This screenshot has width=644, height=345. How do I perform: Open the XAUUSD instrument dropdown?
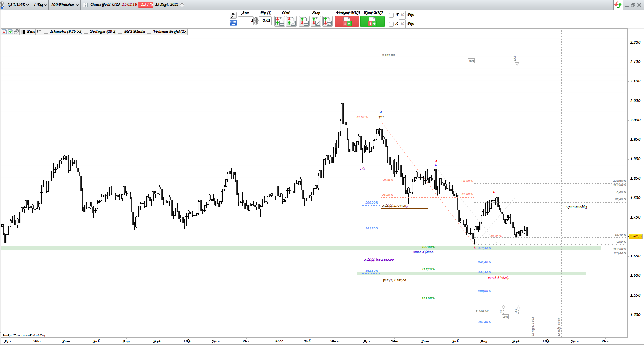tap(18, 5)
